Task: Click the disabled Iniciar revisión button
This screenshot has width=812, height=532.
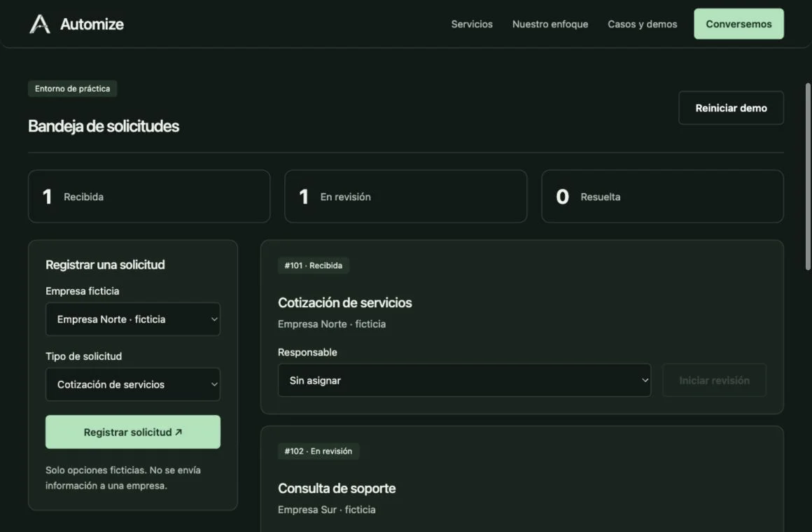Action: coord(714,380)
